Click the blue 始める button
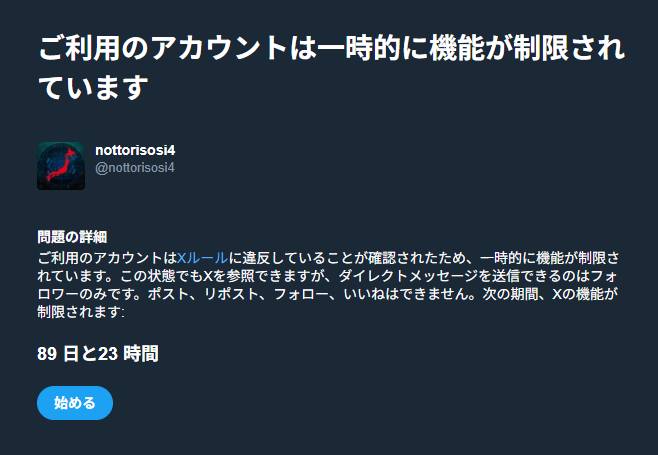 tap(75, 403)
